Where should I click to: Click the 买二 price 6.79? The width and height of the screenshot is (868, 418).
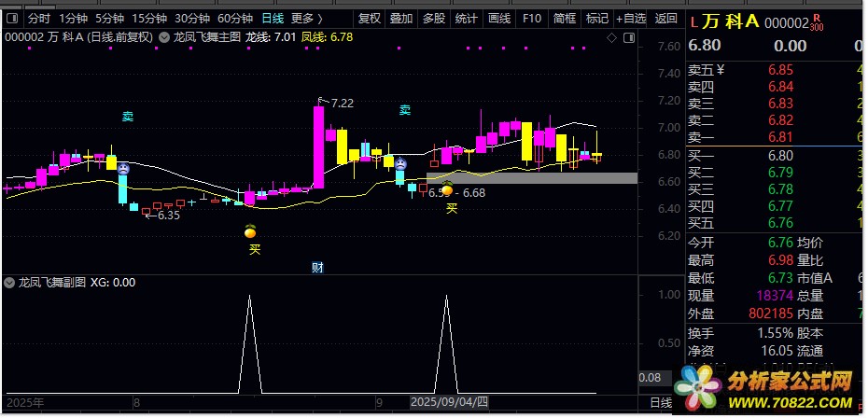(780, 173)
